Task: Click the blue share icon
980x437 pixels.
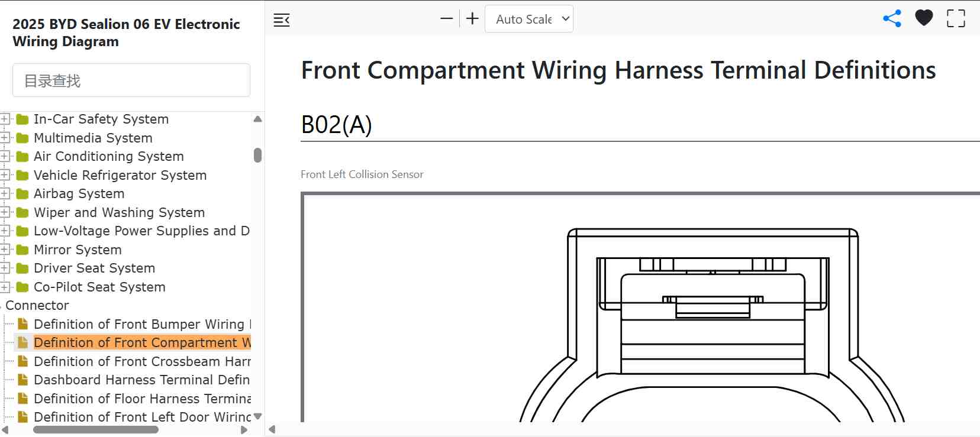Action: pos(892,18)
